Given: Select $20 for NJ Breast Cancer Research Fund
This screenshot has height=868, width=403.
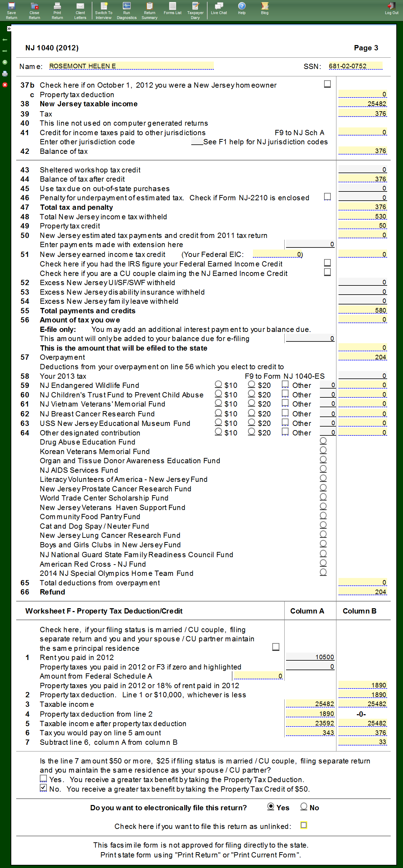Looking at the screenshot, I should click(x=252, y=413).
